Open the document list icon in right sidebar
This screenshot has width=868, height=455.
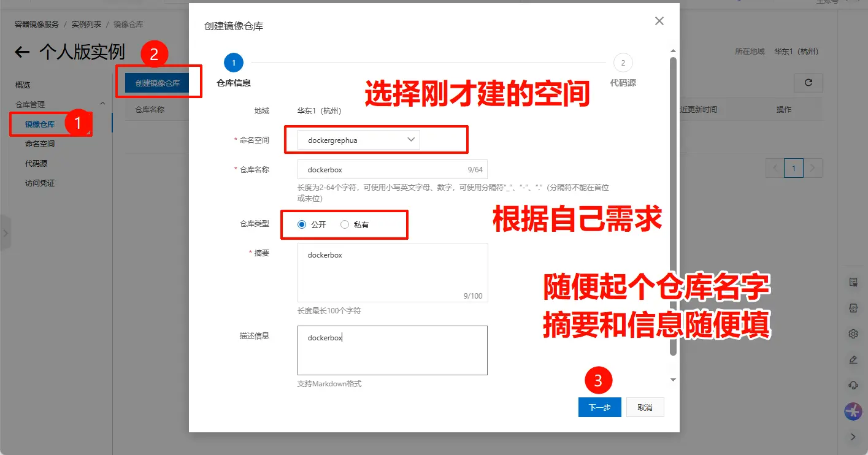[x=853, y=282]
